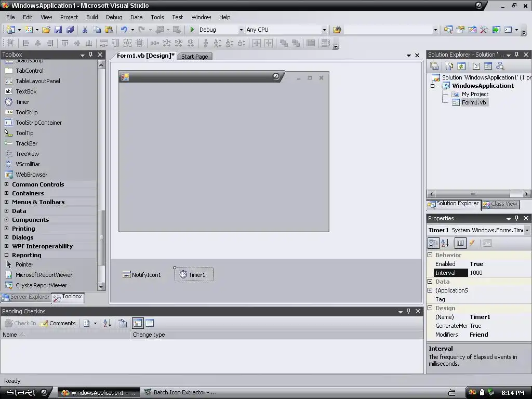532x399 pixels.
Task: Click the Undo arrow icon
Action: [x=124, y=30]
